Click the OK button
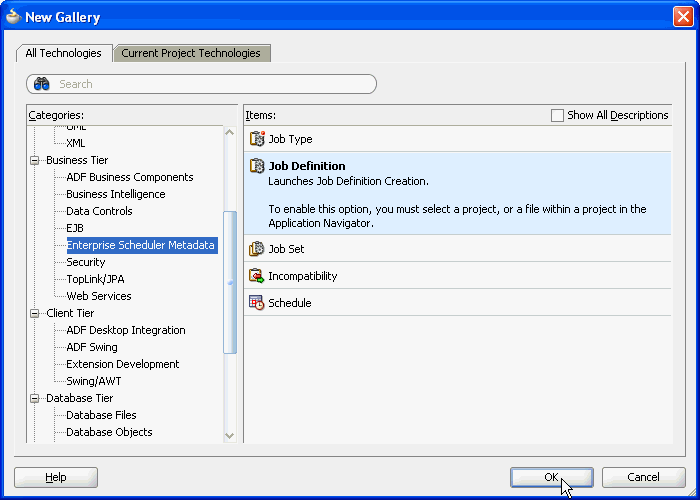Screen dimensions: 700x500 coord(552,477)
